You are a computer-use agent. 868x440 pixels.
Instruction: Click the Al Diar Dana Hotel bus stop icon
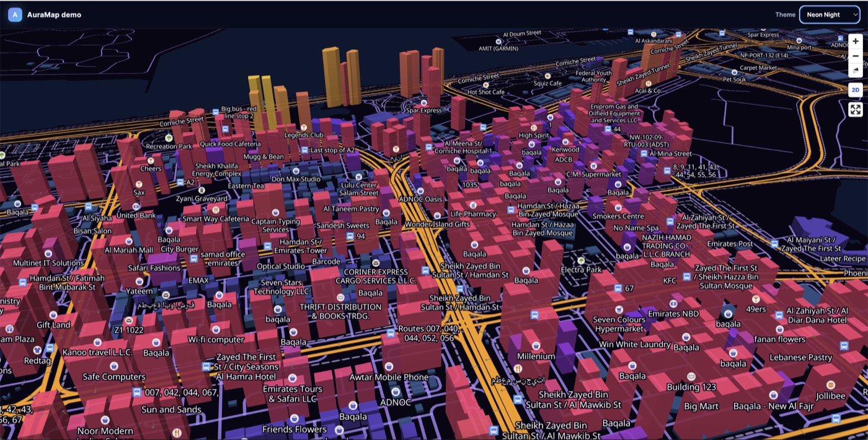point(778,315)
